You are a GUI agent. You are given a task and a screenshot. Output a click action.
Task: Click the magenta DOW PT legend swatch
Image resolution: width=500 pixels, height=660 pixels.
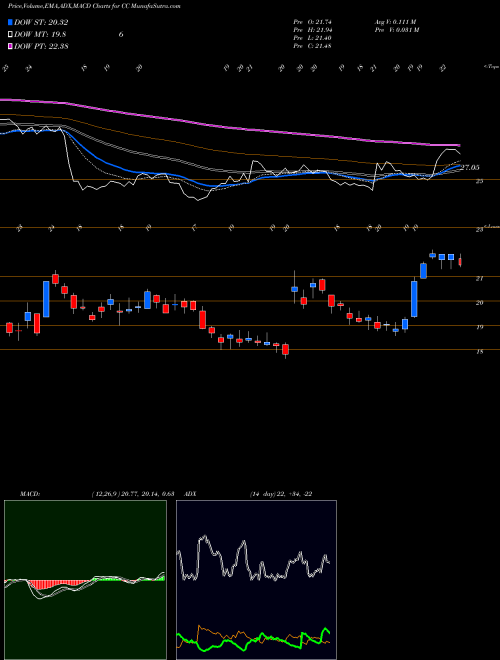(10, 46)
